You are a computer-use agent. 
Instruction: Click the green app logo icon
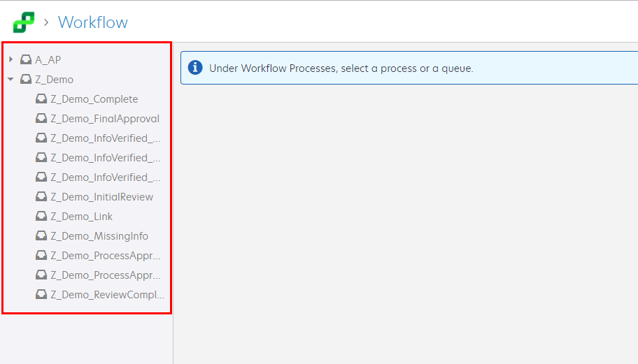point(24,22)
